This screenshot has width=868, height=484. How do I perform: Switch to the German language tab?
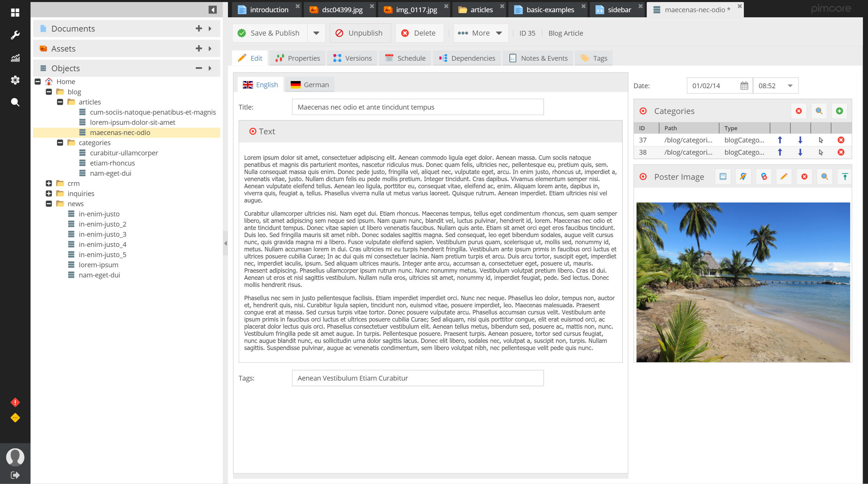pyautogui.click(x=316, y=84)
